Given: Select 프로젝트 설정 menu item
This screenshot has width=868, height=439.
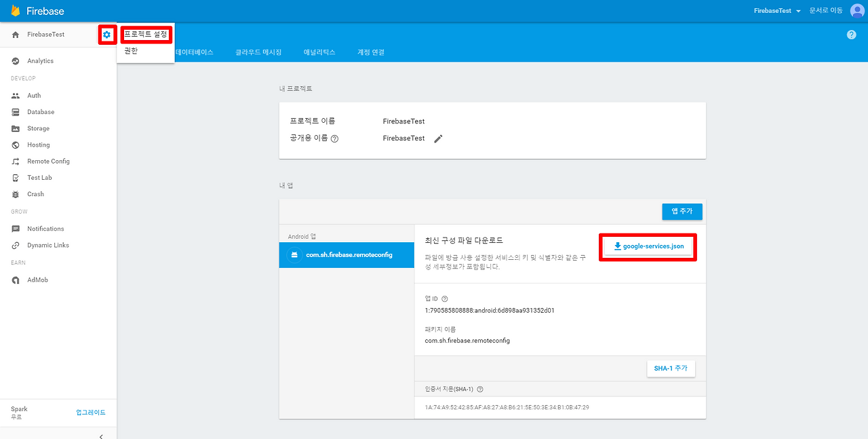Looking at the screenshot, I should pos(145,34).
